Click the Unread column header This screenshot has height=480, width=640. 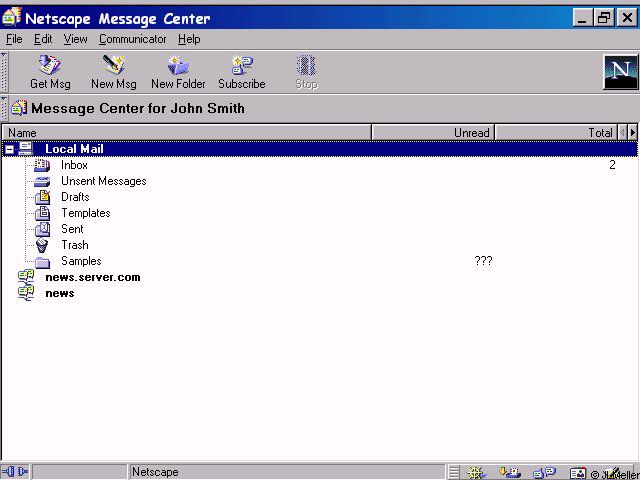433,133
